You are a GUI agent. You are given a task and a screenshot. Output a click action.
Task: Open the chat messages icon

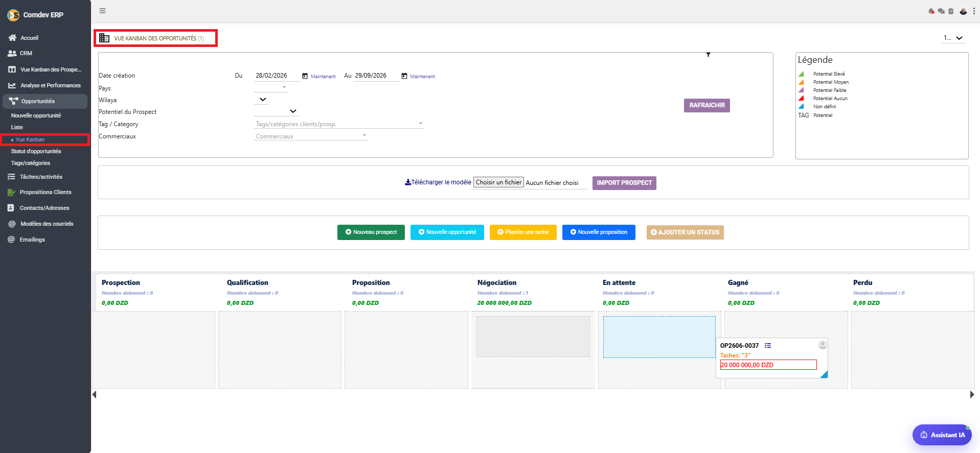pyautogui.click(x=941, y=11)
